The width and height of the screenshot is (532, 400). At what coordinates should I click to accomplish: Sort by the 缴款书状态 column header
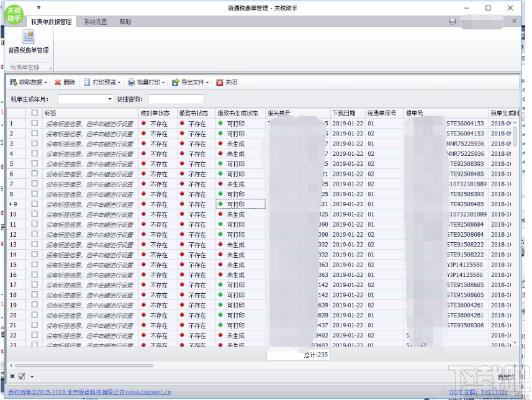click(x=196, y=113)
